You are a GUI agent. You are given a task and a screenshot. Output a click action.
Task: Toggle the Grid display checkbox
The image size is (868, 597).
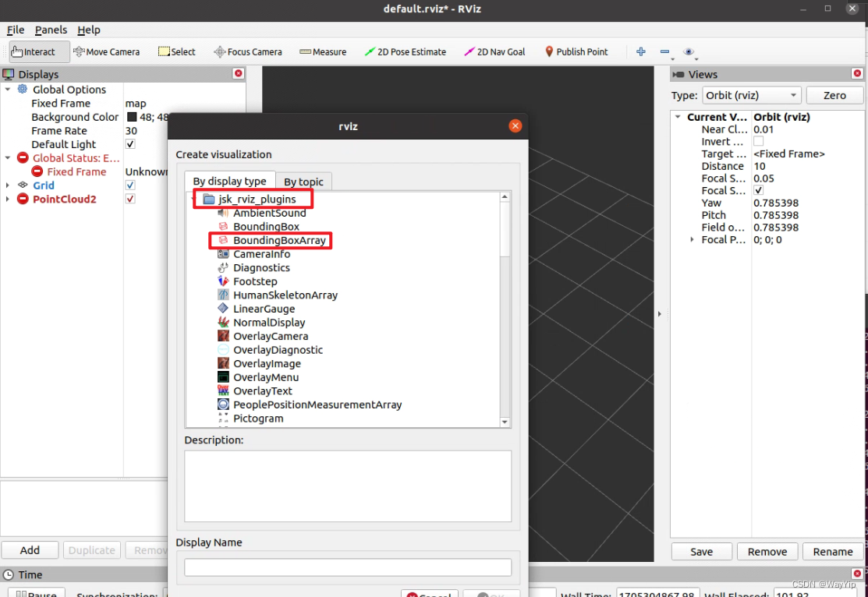(129, 185)
